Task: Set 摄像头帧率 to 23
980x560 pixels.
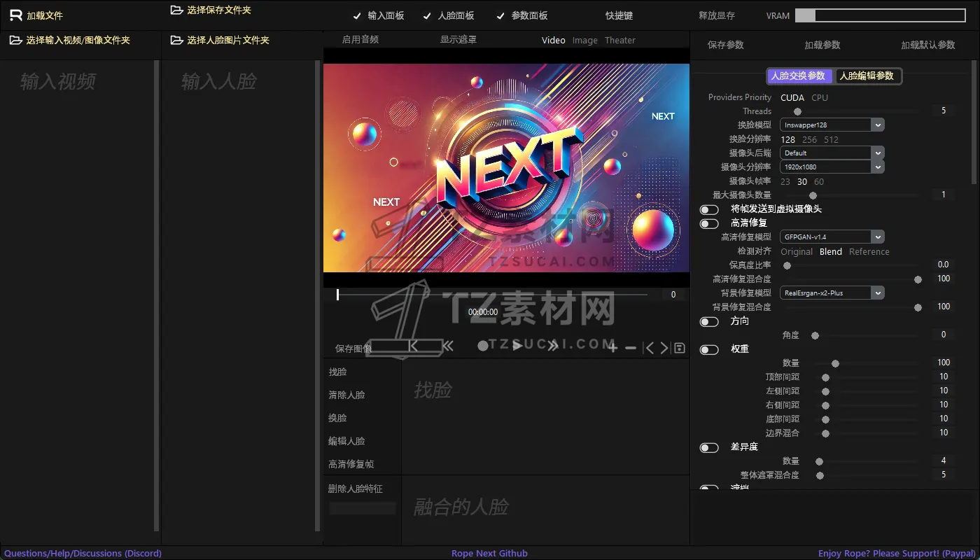Action: (785, 182)
